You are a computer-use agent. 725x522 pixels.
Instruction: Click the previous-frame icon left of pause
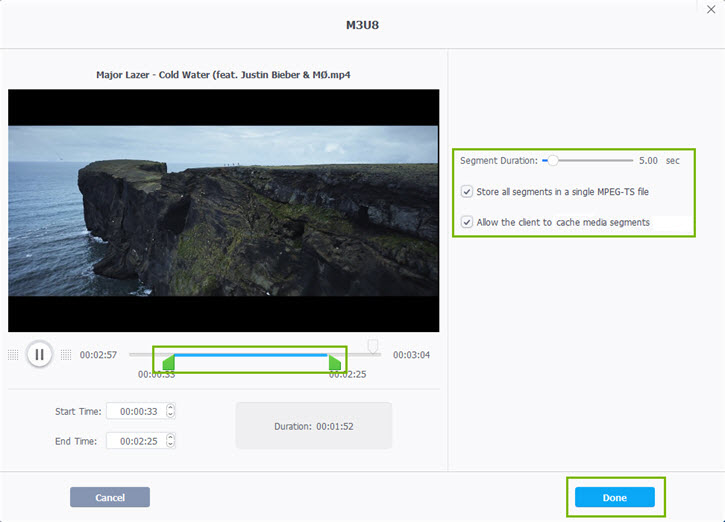coord(13,355)
